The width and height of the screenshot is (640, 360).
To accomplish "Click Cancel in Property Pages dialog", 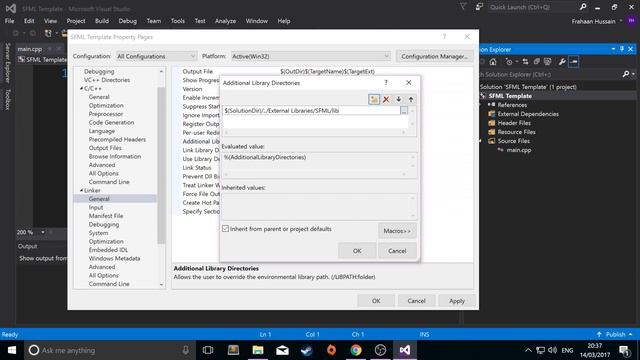I will pyautogui.click(x=416, y=301).
